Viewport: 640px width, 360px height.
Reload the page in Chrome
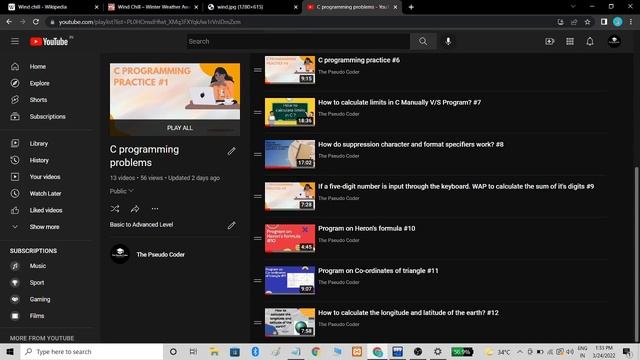36,22
